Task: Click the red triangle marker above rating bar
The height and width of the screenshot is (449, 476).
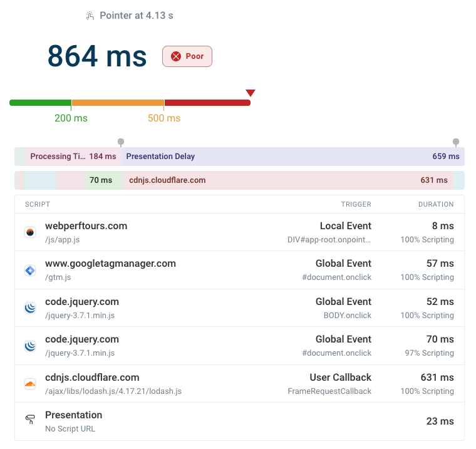Action: click(x=251, y=93)
